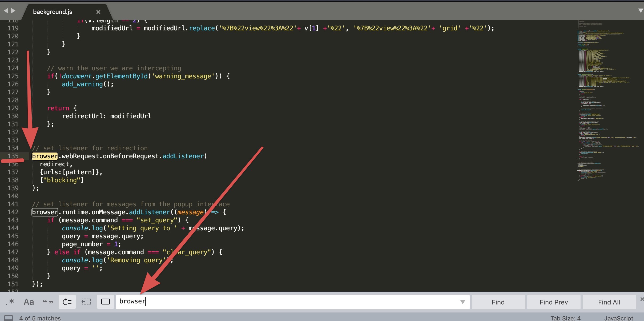Toggle highlight matches rectangle icon
The width and height of the screenshot is (644, 321).
[106, 302]
